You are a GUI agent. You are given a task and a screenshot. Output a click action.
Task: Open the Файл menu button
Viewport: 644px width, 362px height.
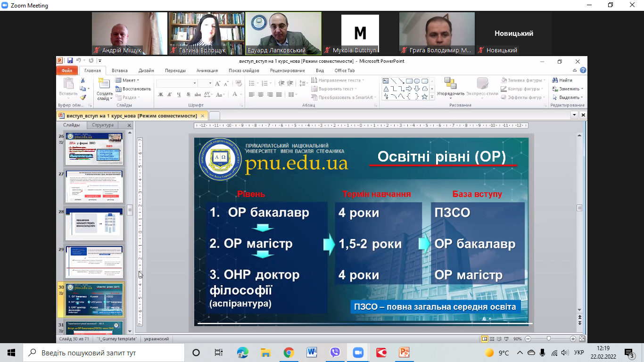pyautogui.click(x=66, y=71)
